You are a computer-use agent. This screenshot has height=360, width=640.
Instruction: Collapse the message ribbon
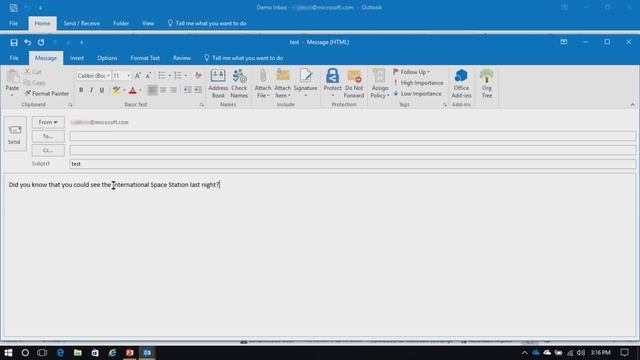click(632, 105)
